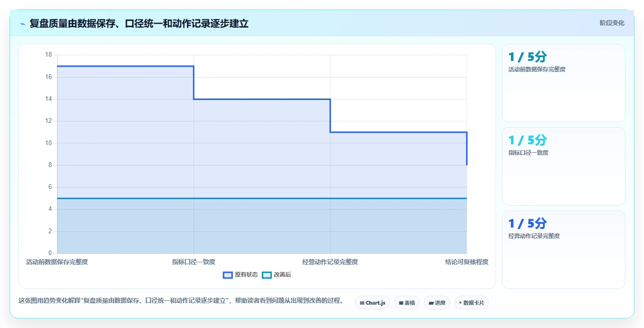Click the x-axis label 经营动作记录完整度
The height and width of the screenshot is (328, 644).
(x=330, y=262)
